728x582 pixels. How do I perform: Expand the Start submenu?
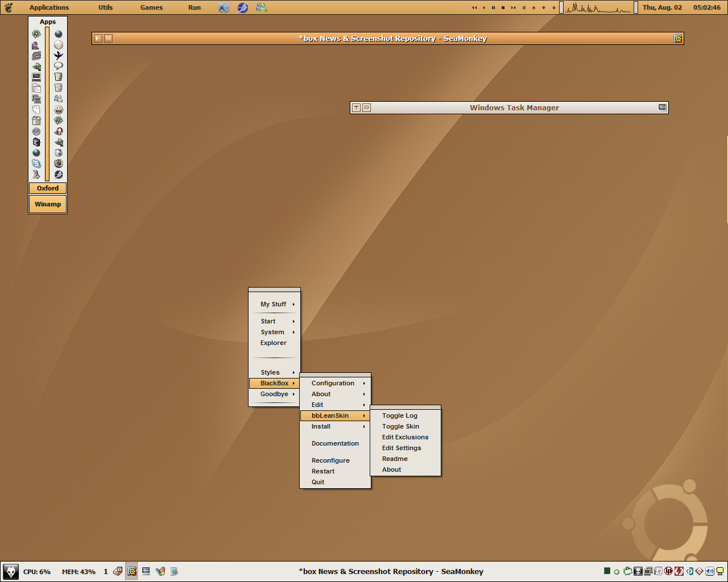(275, 321)
